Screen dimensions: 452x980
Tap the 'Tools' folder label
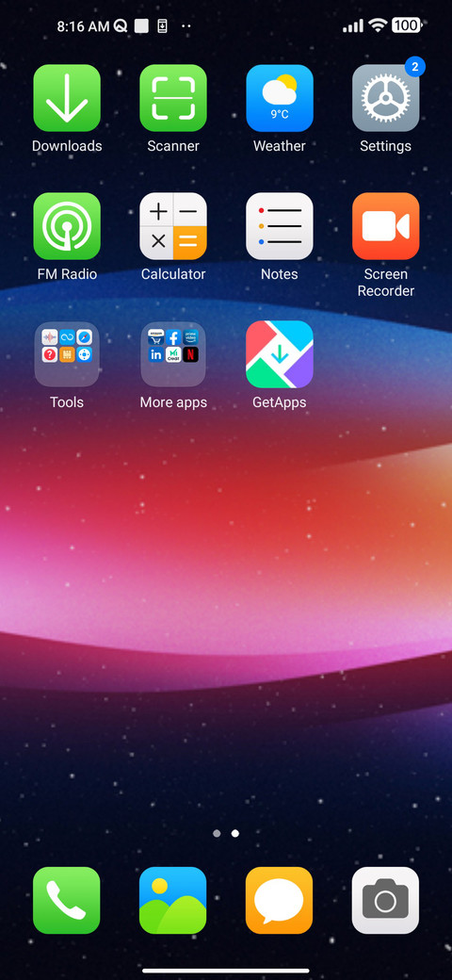pos(67,401)
